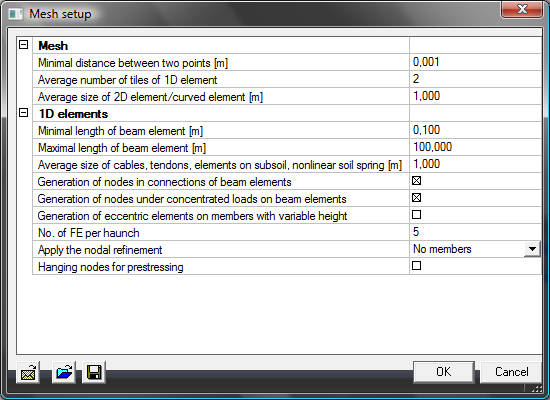Enable eccentric elements on variable height members
Image resolution: width=550 pixels, height=400 pixels.
point(416,214)
